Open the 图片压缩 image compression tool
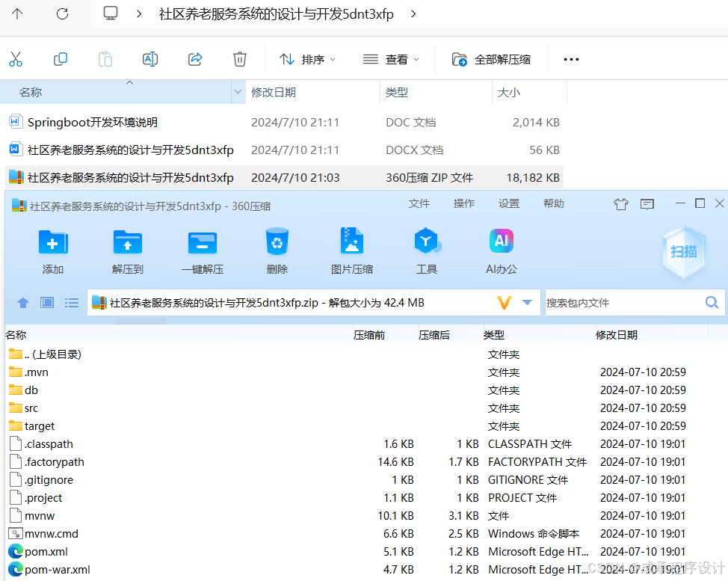This screenshot has height=581, width=728. point(351,250)
